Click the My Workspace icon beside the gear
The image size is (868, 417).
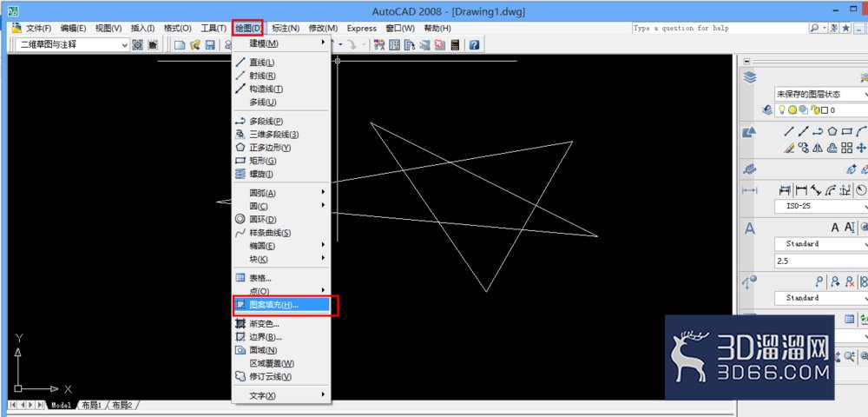(x=153, y=45)
